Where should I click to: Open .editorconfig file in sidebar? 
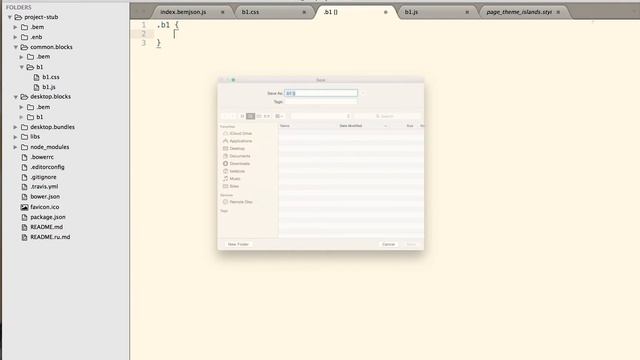click(x=47, y=167)
